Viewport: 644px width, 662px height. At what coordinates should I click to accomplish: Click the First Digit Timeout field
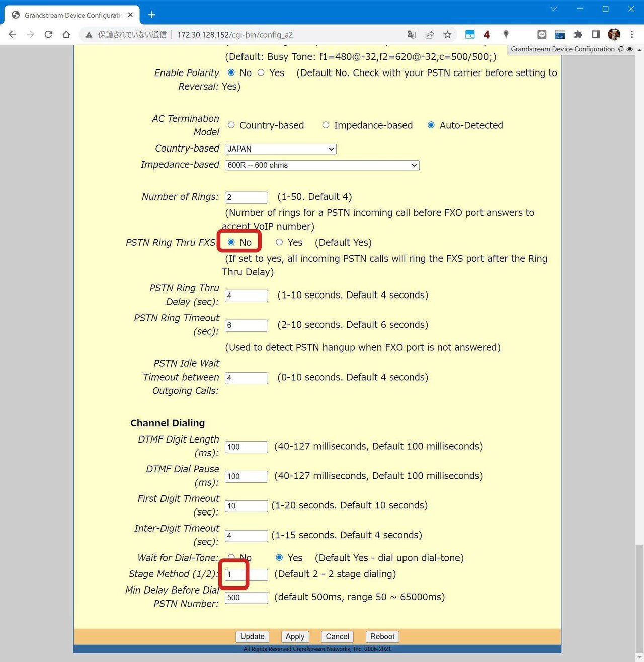(247, 506)
